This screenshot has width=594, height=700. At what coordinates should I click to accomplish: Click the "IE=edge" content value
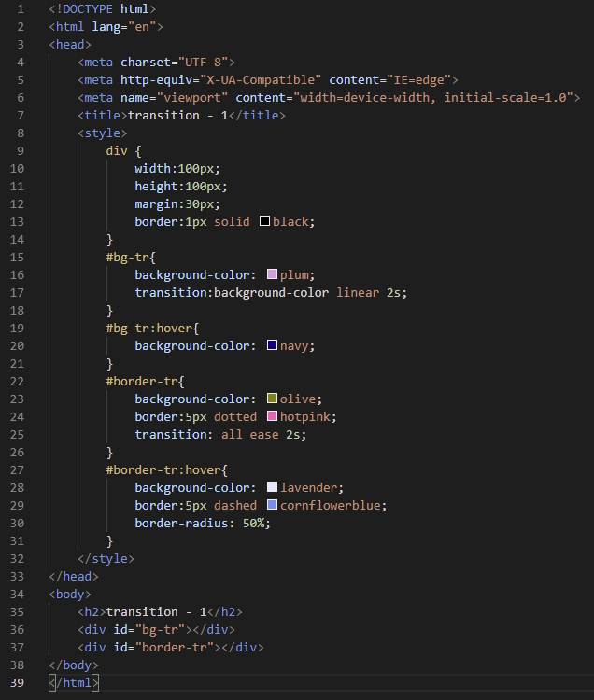419,80
